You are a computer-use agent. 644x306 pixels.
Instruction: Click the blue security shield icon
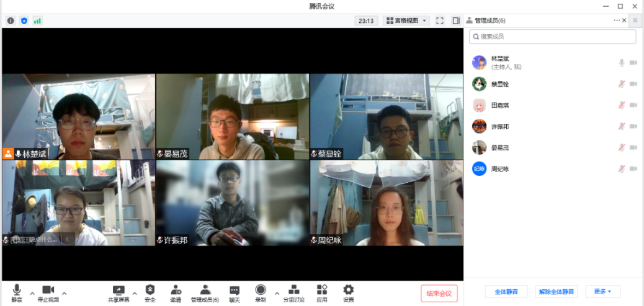pos(24,20)
